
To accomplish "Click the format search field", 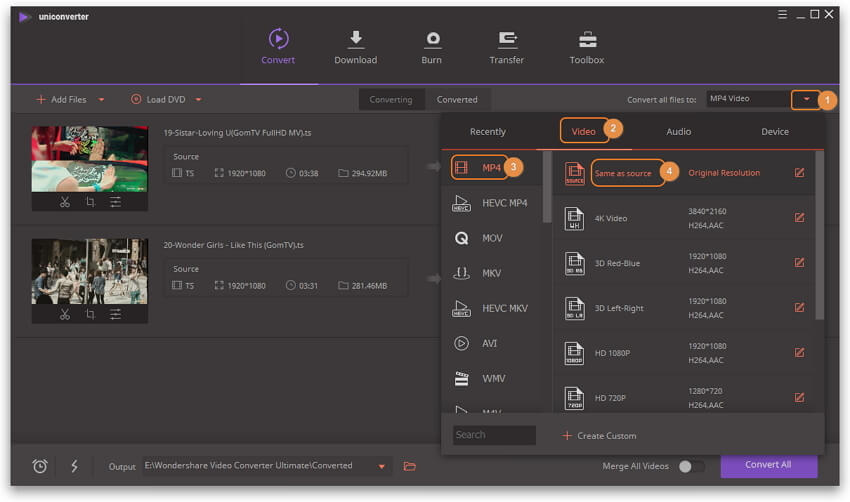I will pyautogui.click(x=494, y=435).
